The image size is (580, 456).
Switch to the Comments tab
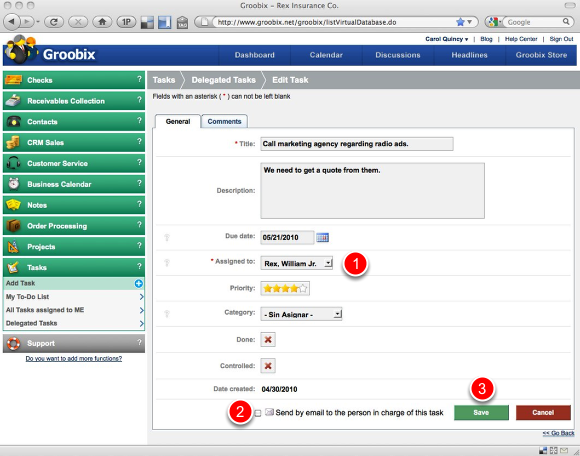pyautogui.click(x=224, y=121)
